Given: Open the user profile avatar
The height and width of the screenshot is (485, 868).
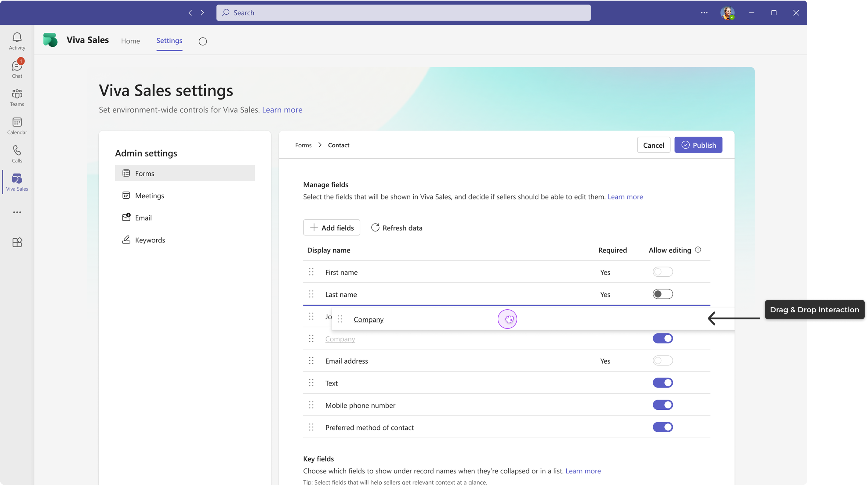Looking at the screenshot, I should coord(728,13).
